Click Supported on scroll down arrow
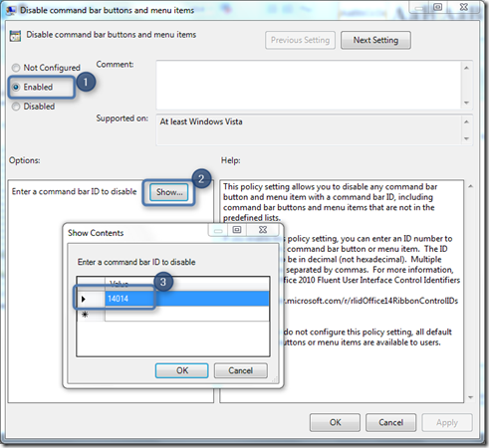Viewport: 489px width, 448px height. click(x=466, y=138)
